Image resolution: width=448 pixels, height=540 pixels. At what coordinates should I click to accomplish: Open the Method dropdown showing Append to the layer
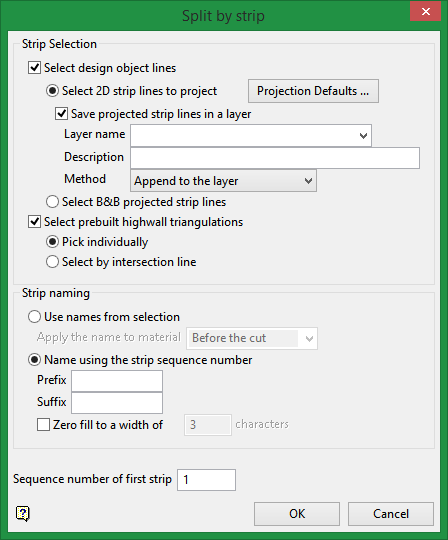[223, 180]
